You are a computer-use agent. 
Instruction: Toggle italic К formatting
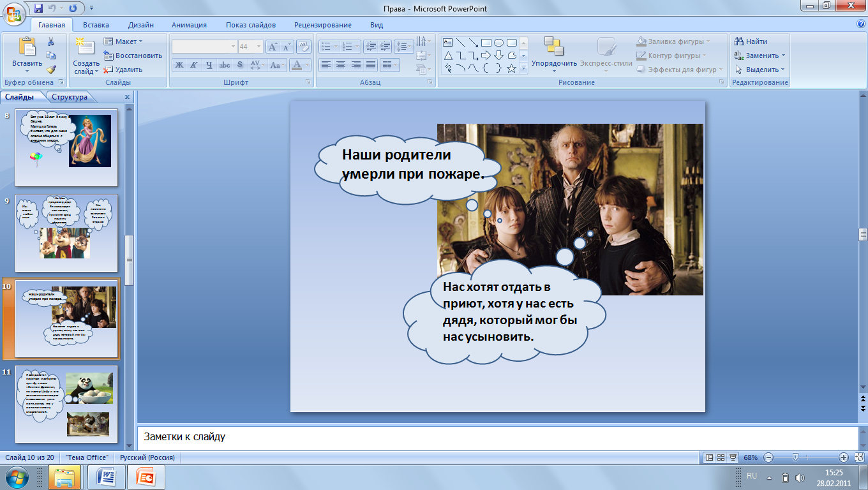(194, 65)
